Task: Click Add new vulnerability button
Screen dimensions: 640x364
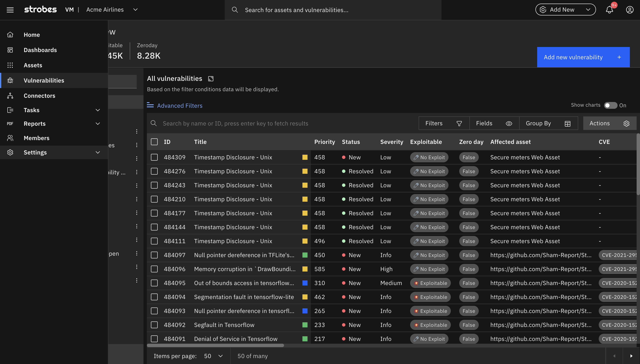Action: (x=583, y=57)
